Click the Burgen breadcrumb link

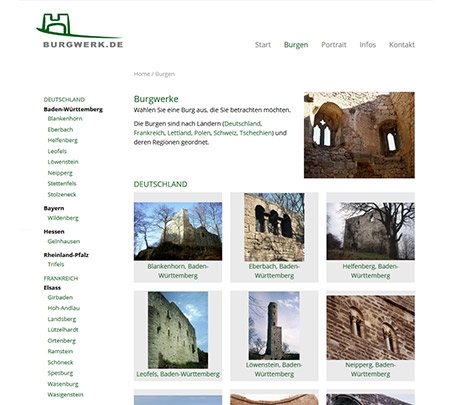click(x=165, y=74)
